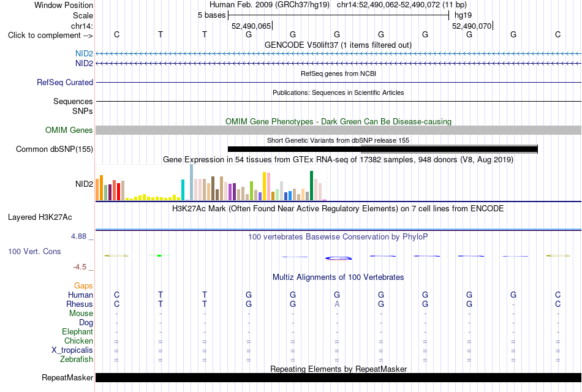Open the 'GENCODE V50lift37 (1 items filtered out)' track title
The height and width of the screenshot is (392, 582).
coord(338,45)
